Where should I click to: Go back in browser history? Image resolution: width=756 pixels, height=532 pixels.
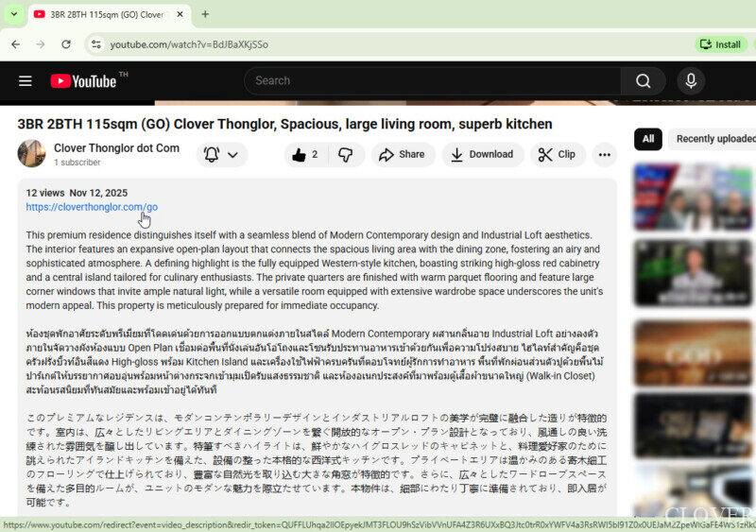tap(15, 44)
